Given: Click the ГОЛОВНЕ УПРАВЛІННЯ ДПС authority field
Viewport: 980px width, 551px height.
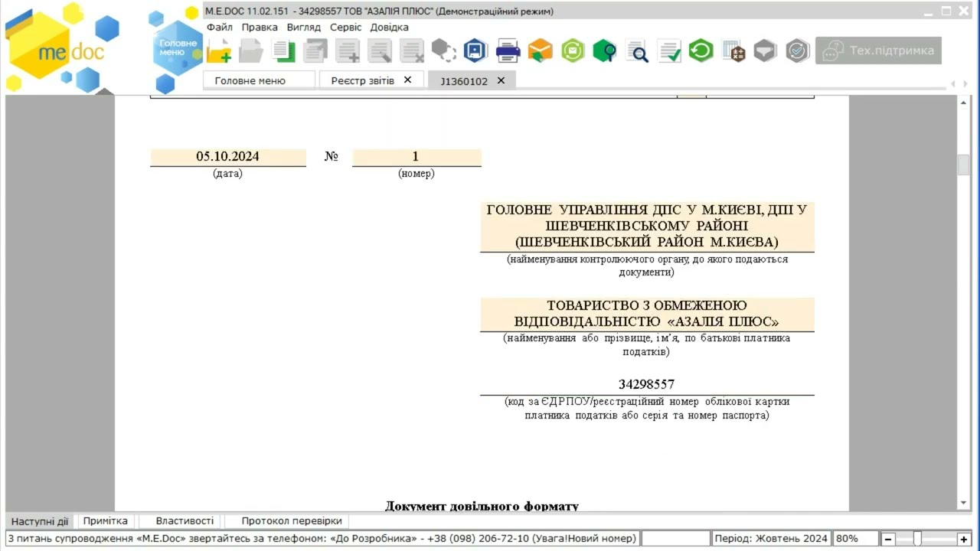Looking at the screenshot, I should click(x=647, y=226).
